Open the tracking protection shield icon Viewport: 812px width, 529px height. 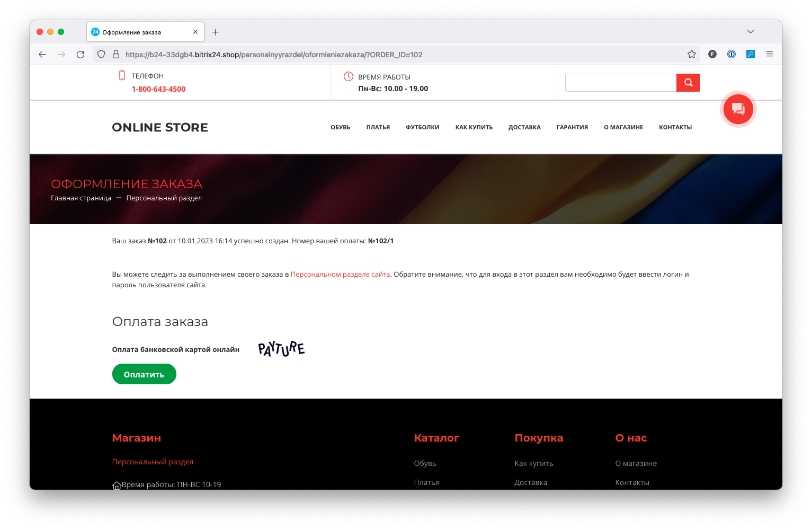[x=101, y=54]
